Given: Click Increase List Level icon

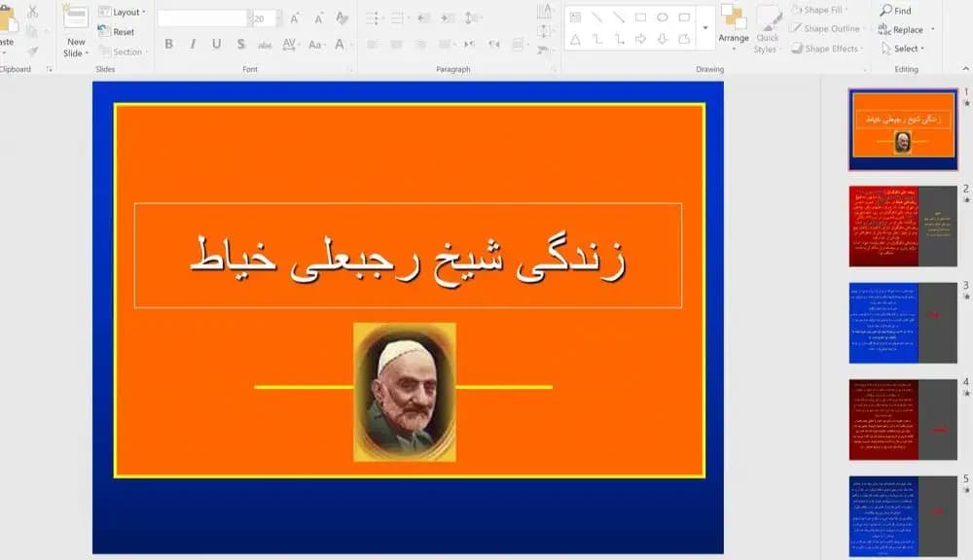Looking at the screenshot, I should (448, 18).
